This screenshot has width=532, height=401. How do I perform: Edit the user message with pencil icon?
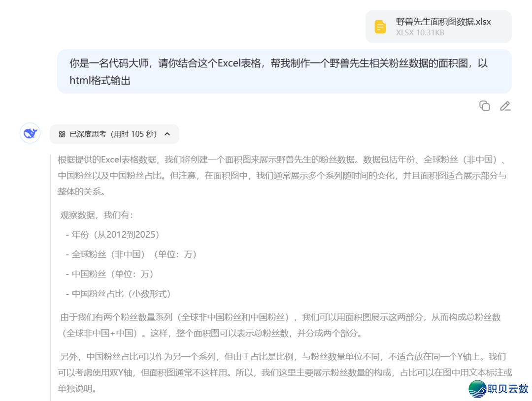[x=505, y=106]
